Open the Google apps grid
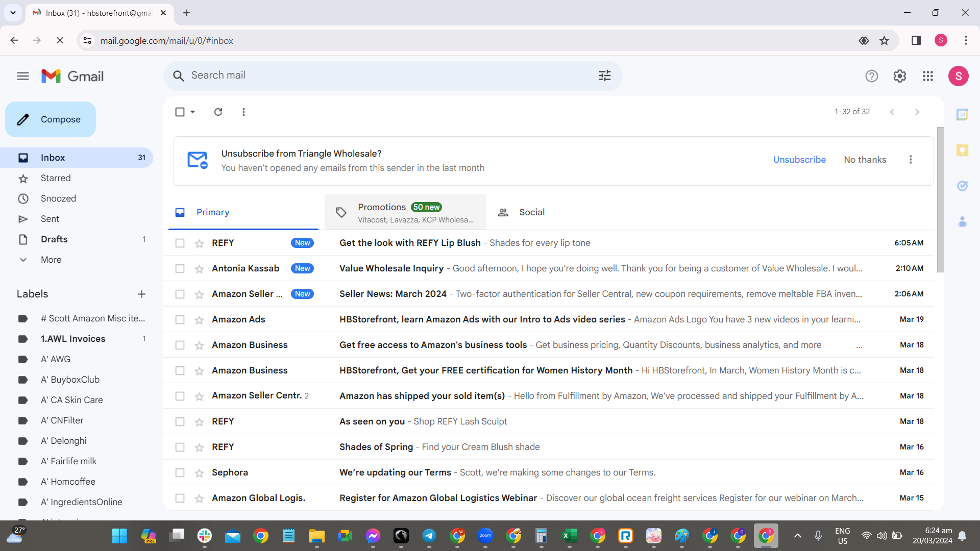 click(928, 76)
